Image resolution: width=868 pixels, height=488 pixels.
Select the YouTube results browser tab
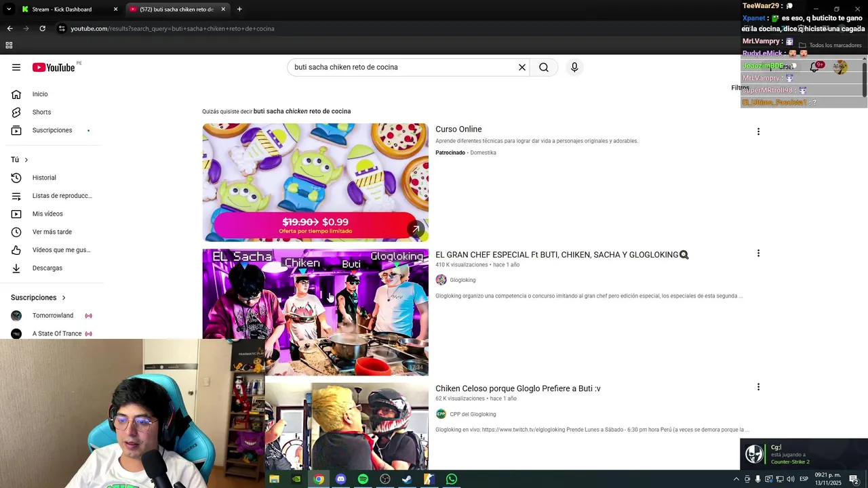point(176,9)
